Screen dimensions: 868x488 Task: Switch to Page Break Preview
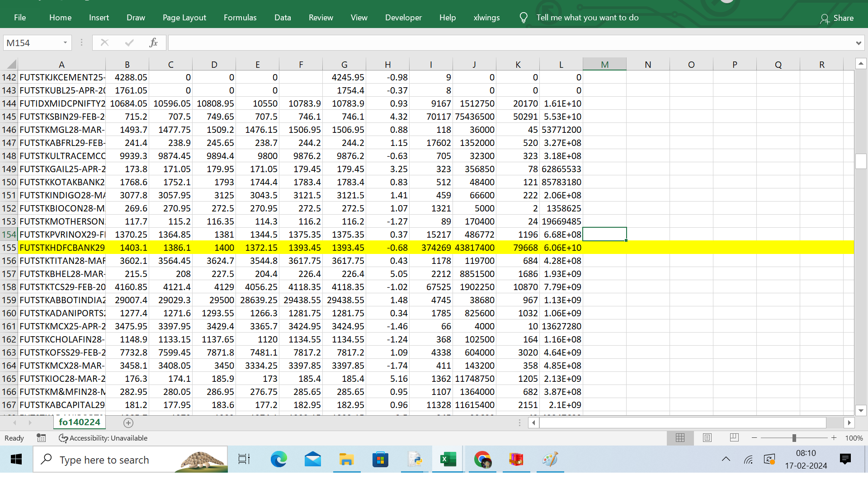pos(734,438)
